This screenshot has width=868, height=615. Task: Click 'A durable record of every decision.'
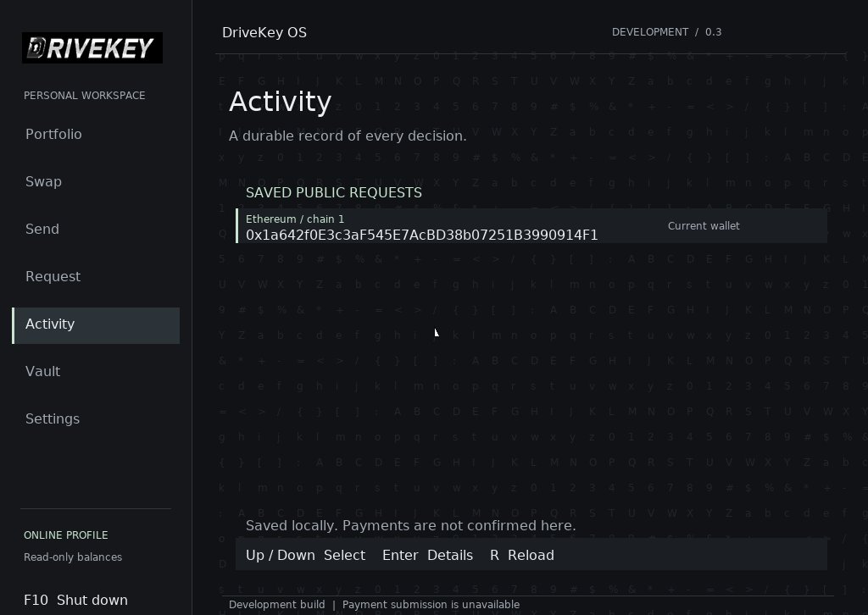tap(348, 136)
